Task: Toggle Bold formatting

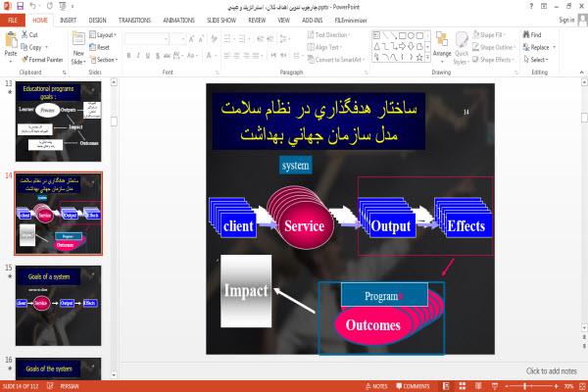Action: click(129, 56)
